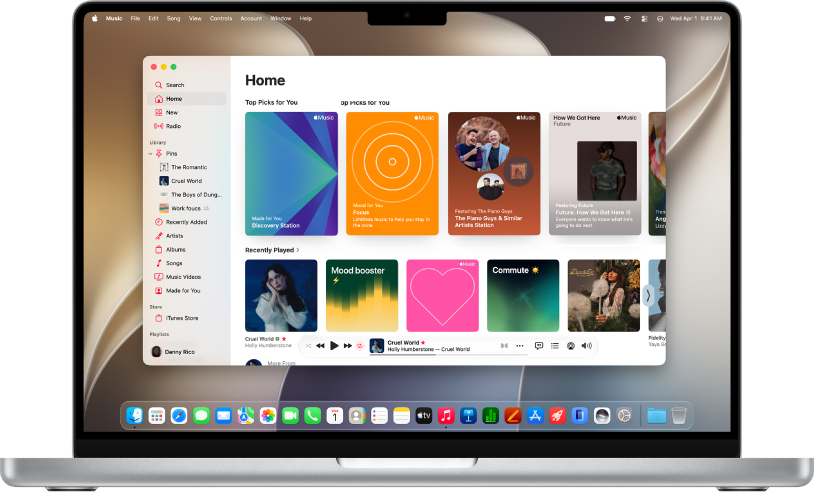The width and height of the screenshot is (814, 492).
Task: Toggle repeat mode in player
Action: [359, 346]
